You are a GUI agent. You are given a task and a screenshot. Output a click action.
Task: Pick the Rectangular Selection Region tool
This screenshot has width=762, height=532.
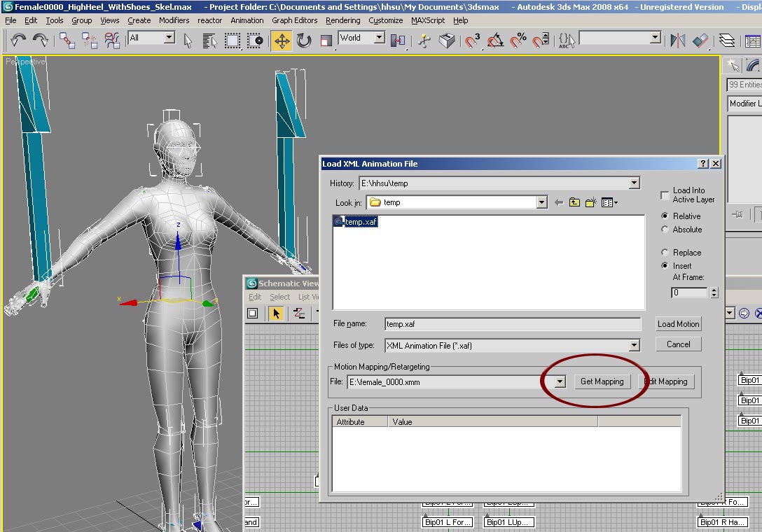(x=233, y=40)
